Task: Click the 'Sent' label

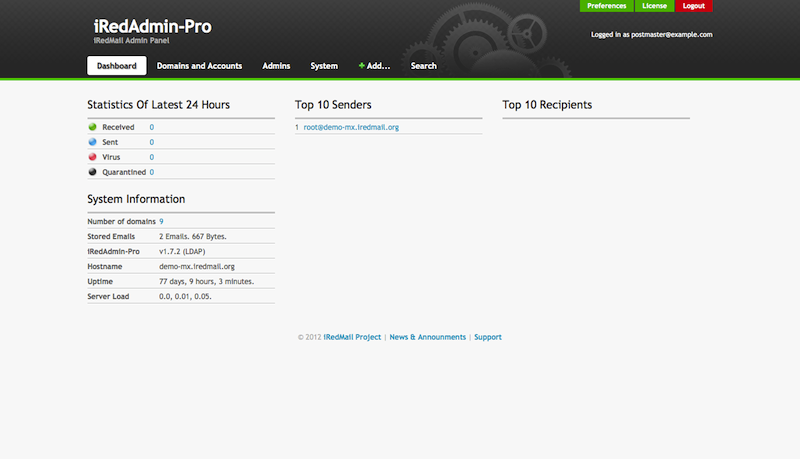Action: (x=110, y=142)
